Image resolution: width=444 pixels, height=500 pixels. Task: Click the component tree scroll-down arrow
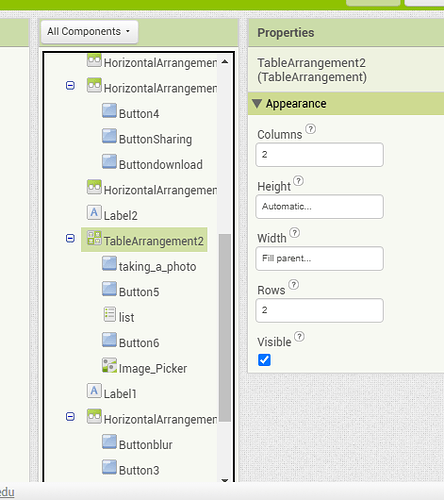[225, 480]
